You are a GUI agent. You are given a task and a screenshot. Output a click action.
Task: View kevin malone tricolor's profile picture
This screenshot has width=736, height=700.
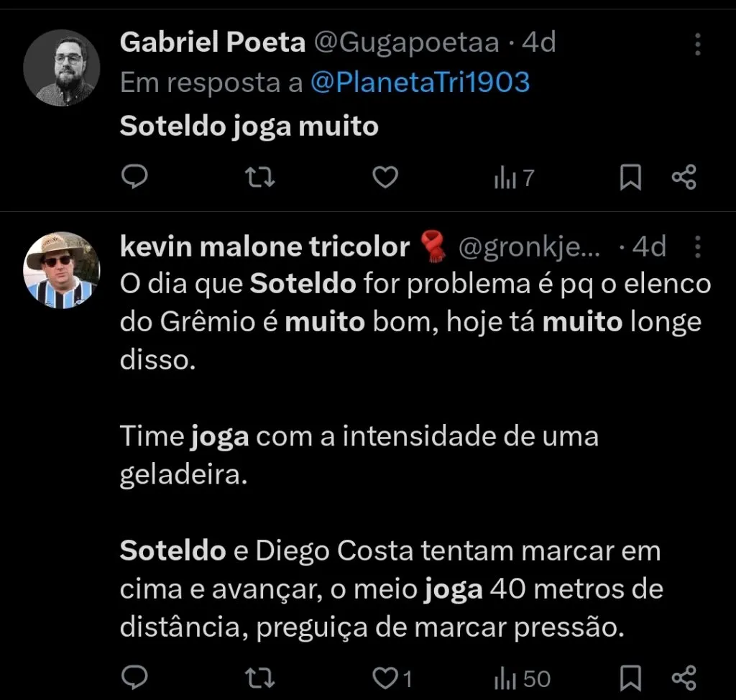coord(63,270)
